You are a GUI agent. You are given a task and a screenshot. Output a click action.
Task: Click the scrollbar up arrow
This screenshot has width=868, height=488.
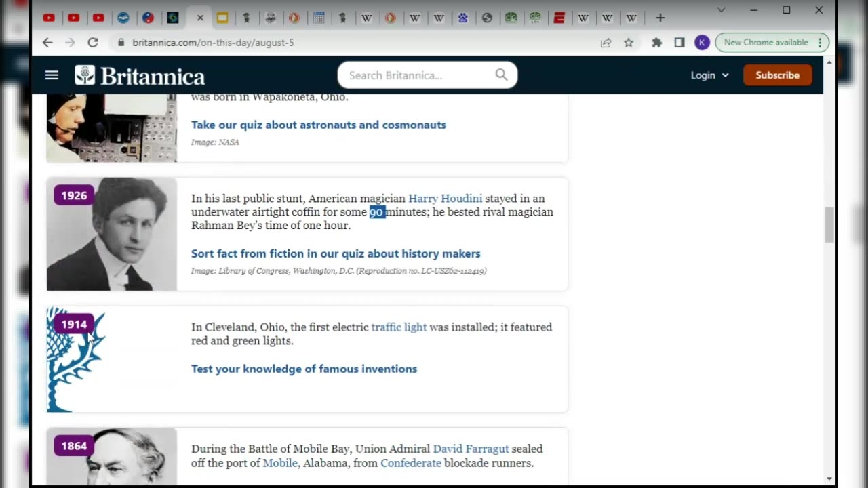pyautogui.click(x=829, y=62)
